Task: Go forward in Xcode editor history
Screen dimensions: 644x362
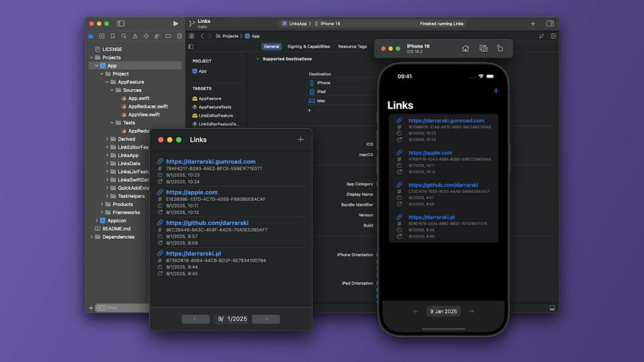Action: coord(210,36)
